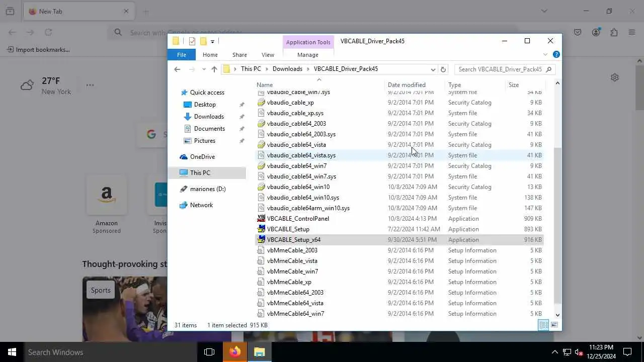The height and width of the screenshot is (362, 644).
Task: Select This PC in navigation pane
Action: pyautogui.click(x=200, y=173)
